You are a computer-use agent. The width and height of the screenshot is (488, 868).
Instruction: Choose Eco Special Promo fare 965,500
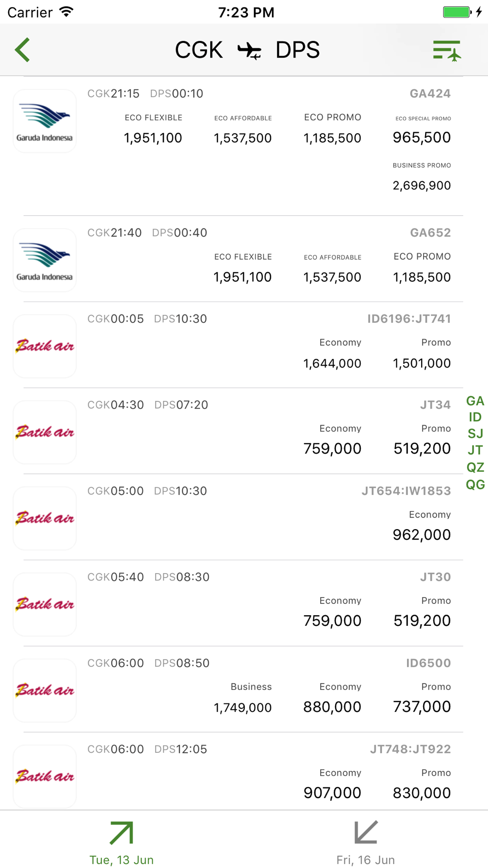coord(422,129)
